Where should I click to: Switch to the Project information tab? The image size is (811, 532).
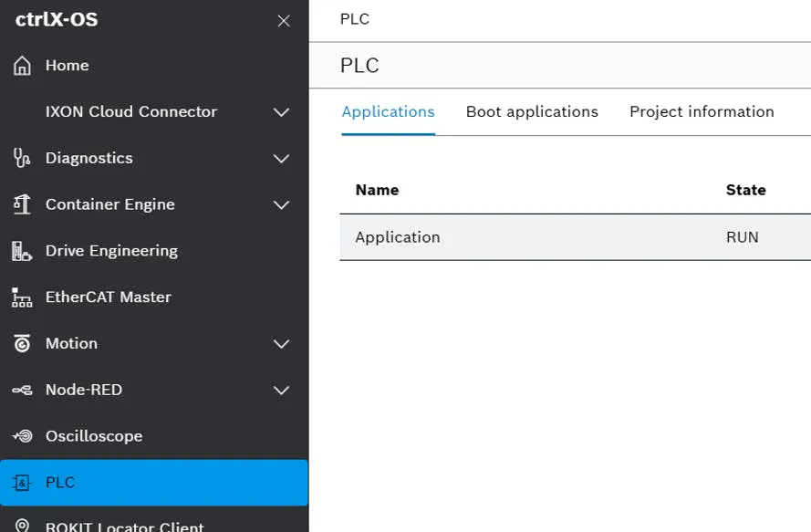(702, 111)
